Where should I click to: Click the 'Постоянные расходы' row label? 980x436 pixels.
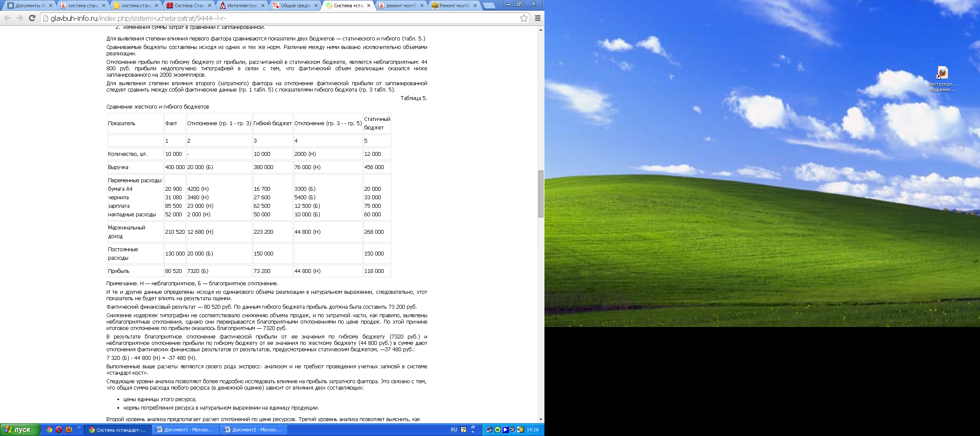pos(135,254)
